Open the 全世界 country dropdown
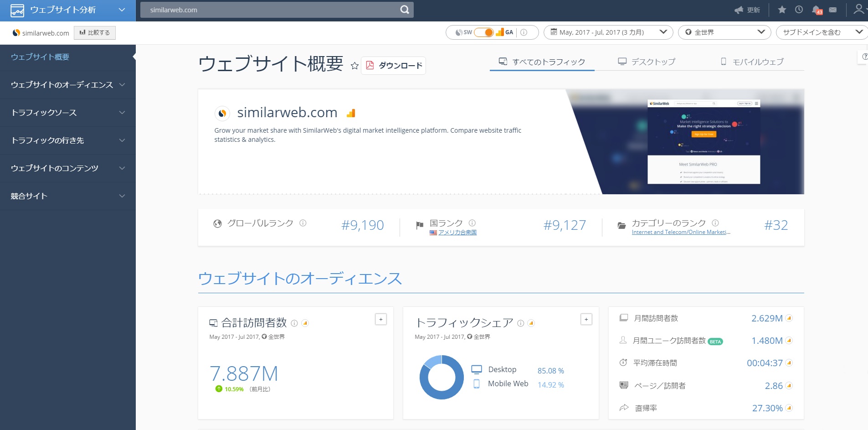This screenshot has height=430, width=868. click(x=724, y=32)
